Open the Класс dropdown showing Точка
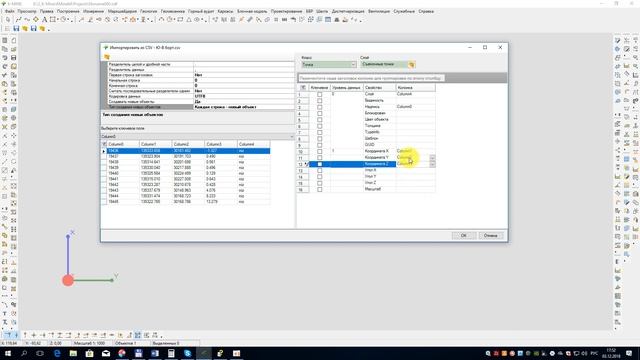This screenshot has height=360, width=640. (x=329, y=64)
